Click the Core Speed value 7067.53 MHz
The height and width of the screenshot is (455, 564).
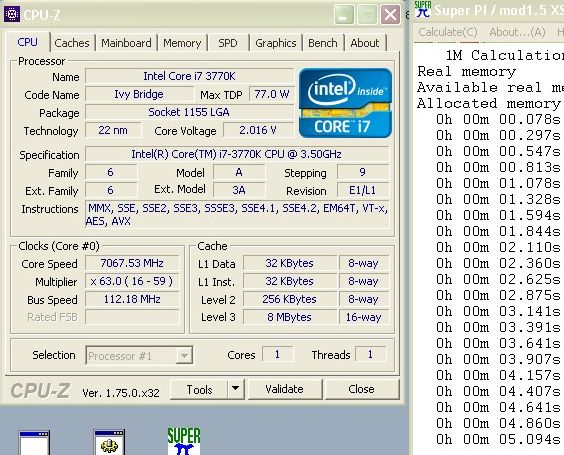[x=132, y=263]
